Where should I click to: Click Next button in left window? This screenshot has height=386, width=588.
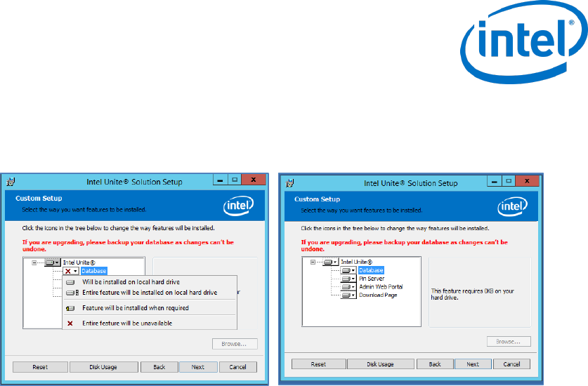198,367
